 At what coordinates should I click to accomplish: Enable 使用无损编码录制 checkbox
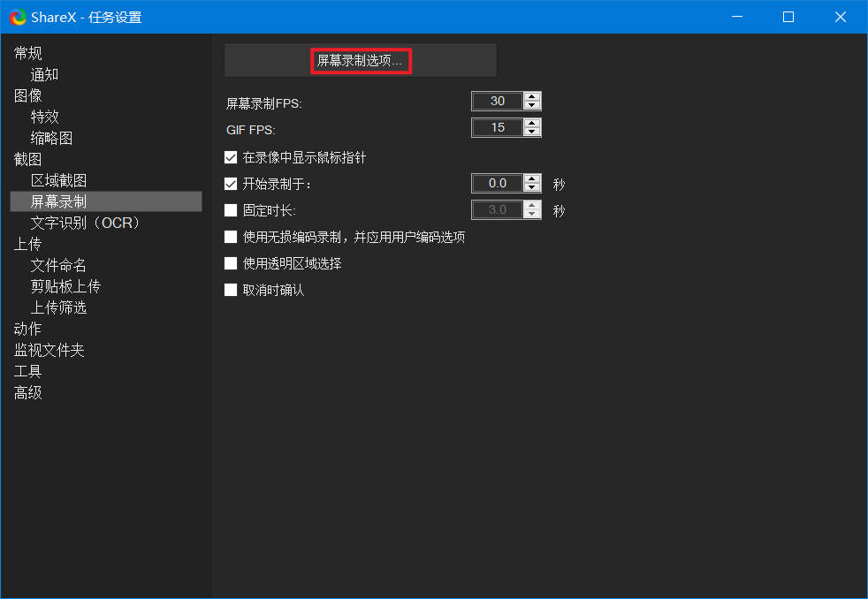click(231, 237)
